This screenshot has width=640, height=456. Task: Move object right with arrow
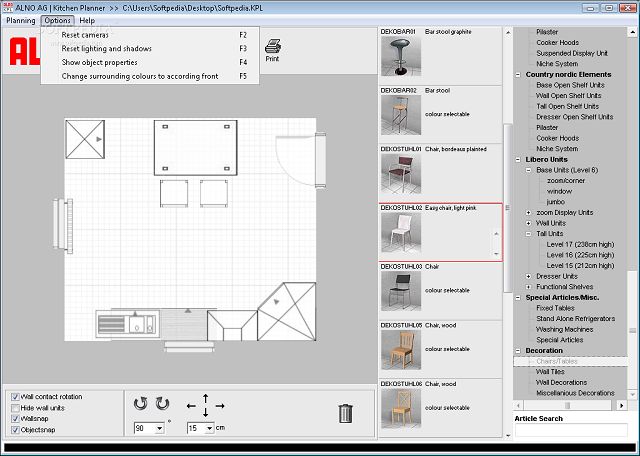click(220, 406)
